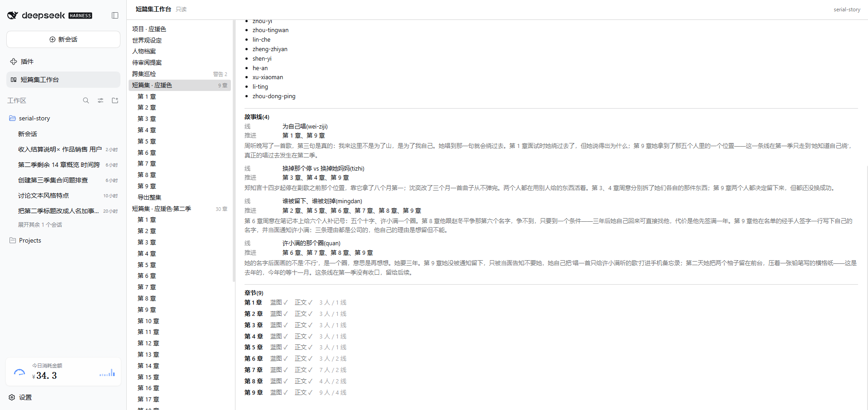This screenshot has width=868, height=410.
Task: Click the serial-story label top right
Action: tap(847, 10)
